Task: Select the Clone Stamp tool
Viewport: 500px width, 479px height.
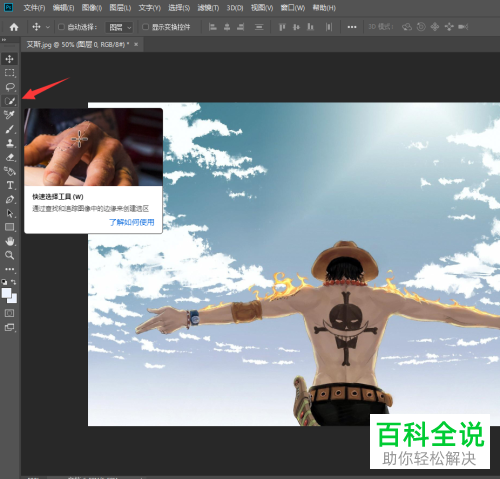Action: pos(9,143)
